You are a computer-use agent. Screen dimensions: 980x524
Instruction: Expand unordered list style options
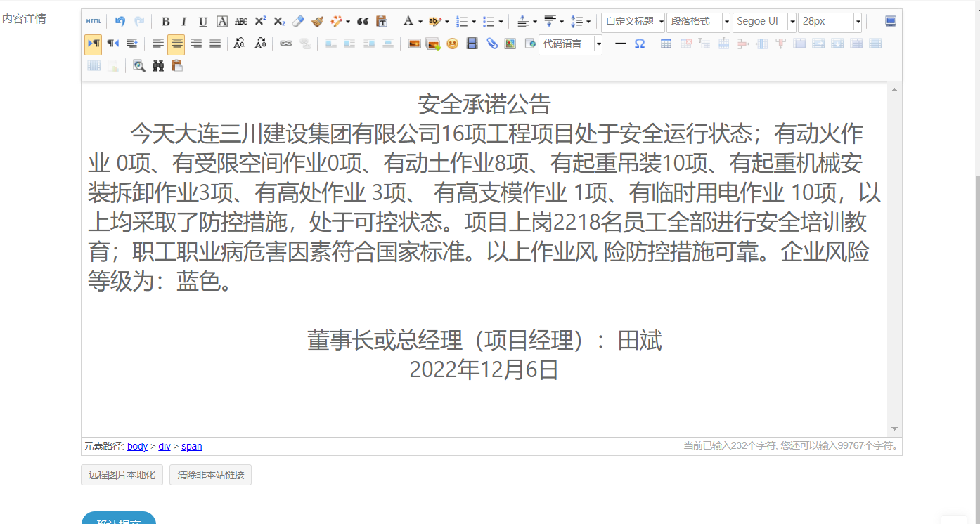pyautogui.click(x=501, y=22)
